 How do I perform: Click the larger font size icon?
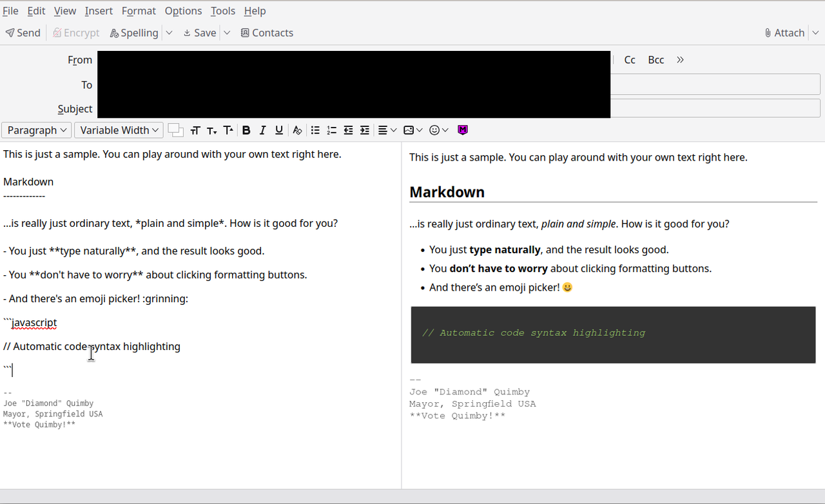tap(228, 130)
